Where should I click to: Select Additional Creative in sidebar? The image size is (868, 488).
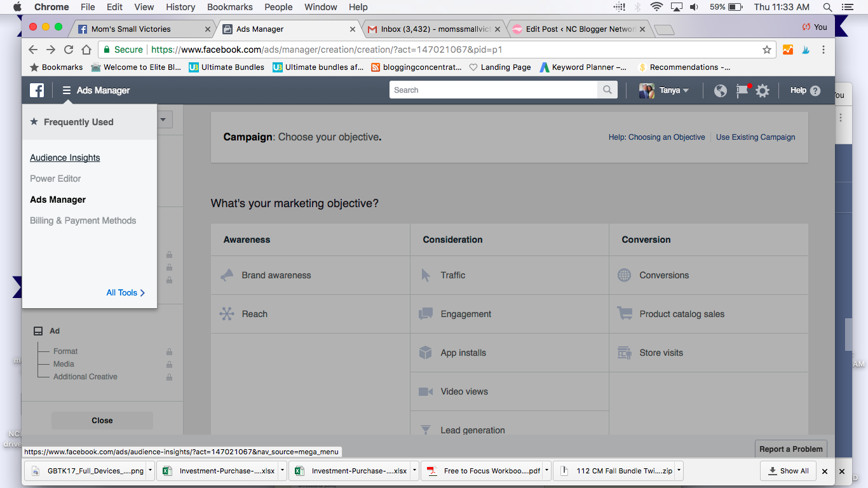(85, 377)
